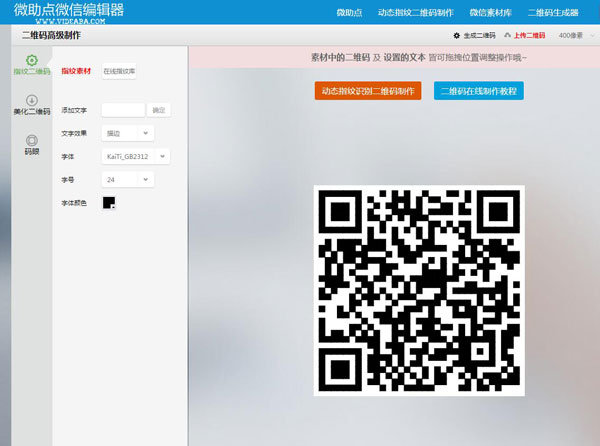
Task: Open the 文字效果 dropdown showing 描边
Action: (128, 133)
